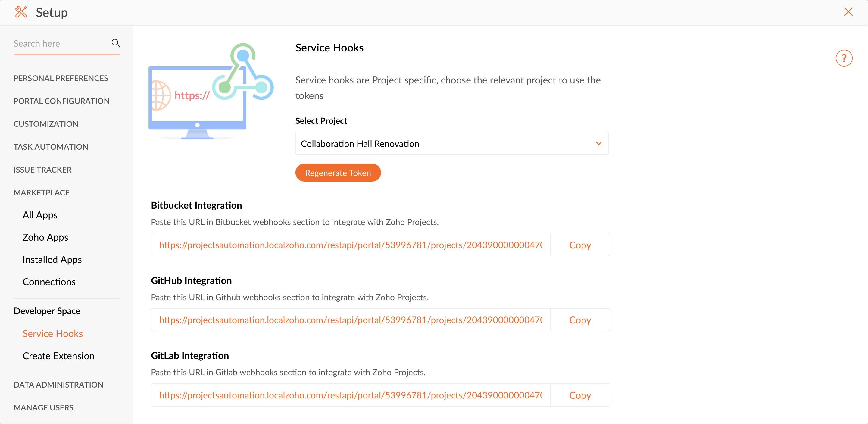Expand Task Automation section
868x424 pixels.
pos(51,147)
